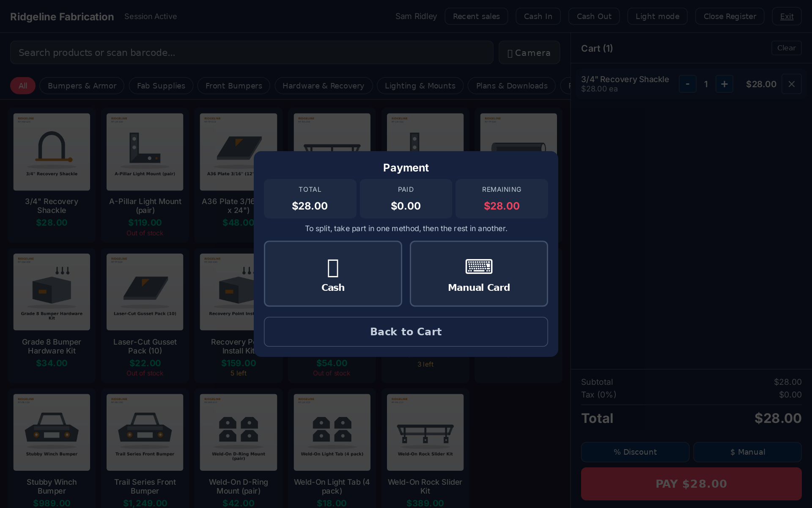Select Weld-On D-Ring Mount product thumbnail
Viewport: 812px width, 508px height.
point(239,432)
